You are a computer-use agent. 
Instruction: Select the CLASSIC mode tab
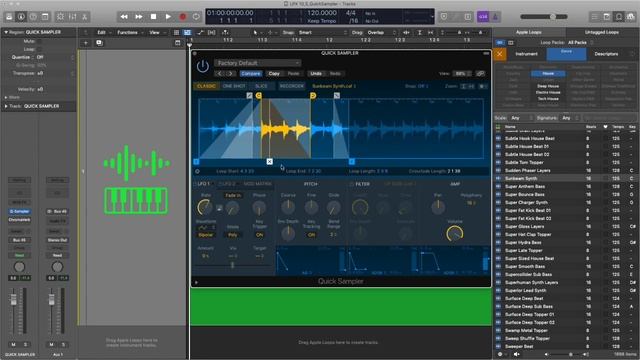(x=206, y=86)
